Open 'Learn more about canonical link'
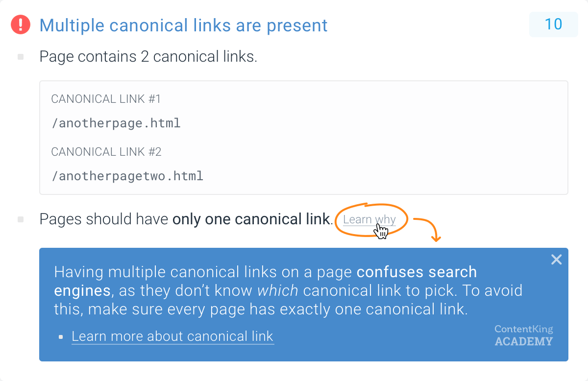Viewport: 588px width, 381px height. point(172,336)
